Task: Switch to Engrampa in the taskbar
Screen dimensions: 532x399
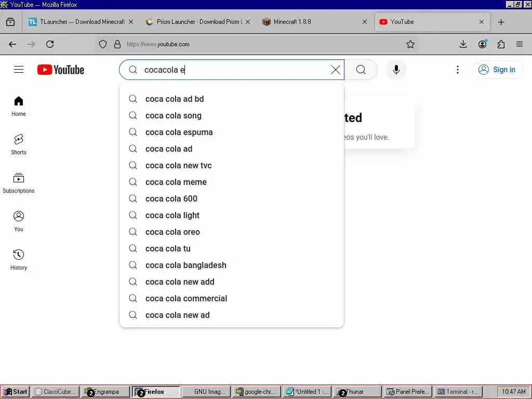Action: [x=105, y=392]
